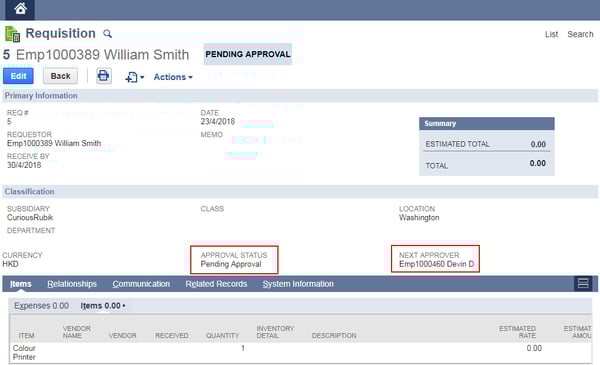600x365 pixels.
Task: Open the List link
Action: (x=551, y=34)
